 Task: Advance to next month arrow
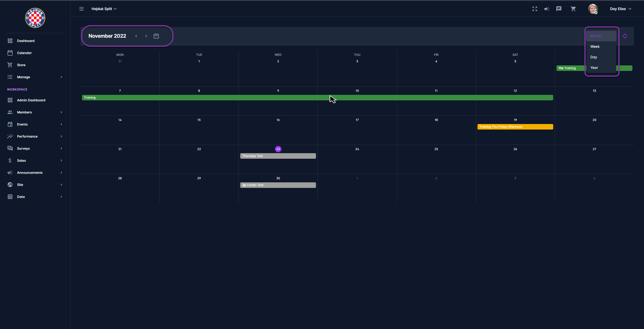click(x=146, y=36)
